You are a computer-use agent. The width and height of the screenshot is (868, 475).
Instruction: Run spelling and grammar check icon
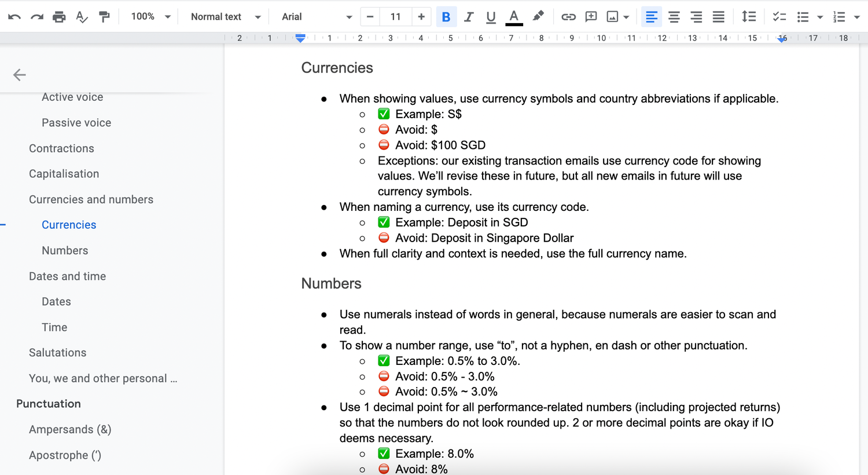[82, 17]
